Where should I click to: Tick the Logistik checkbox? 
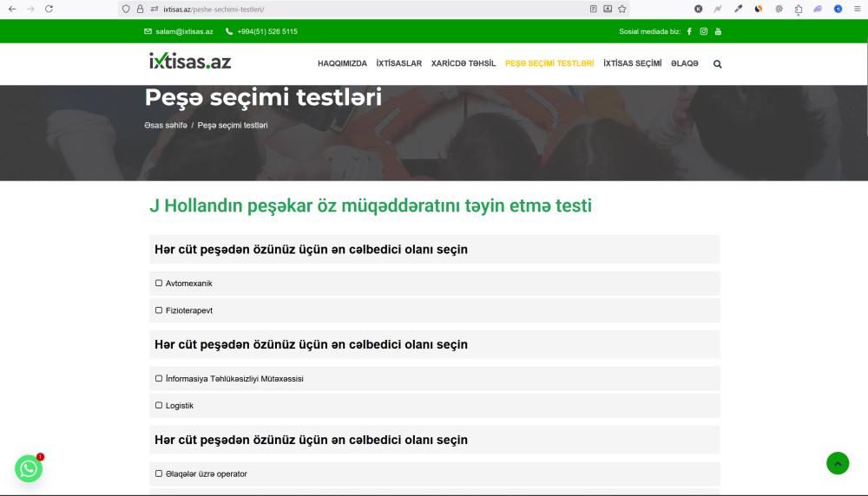pos(159,406)
